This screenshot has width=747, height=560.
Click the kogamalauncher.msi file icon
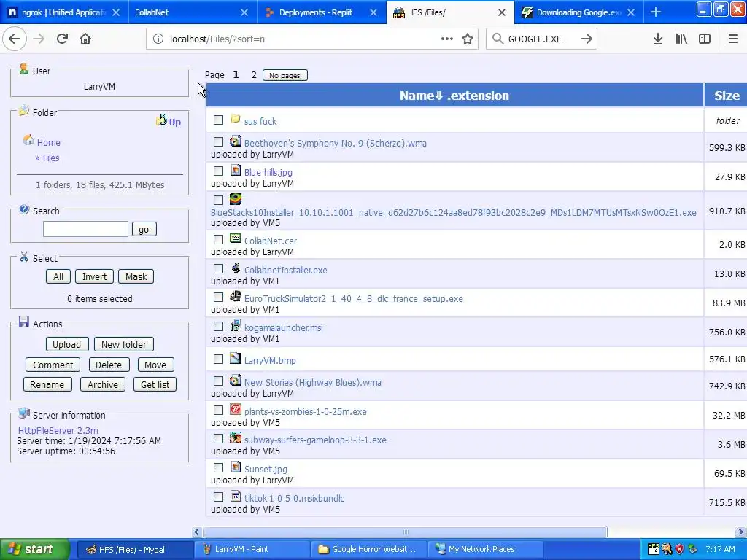236,326
